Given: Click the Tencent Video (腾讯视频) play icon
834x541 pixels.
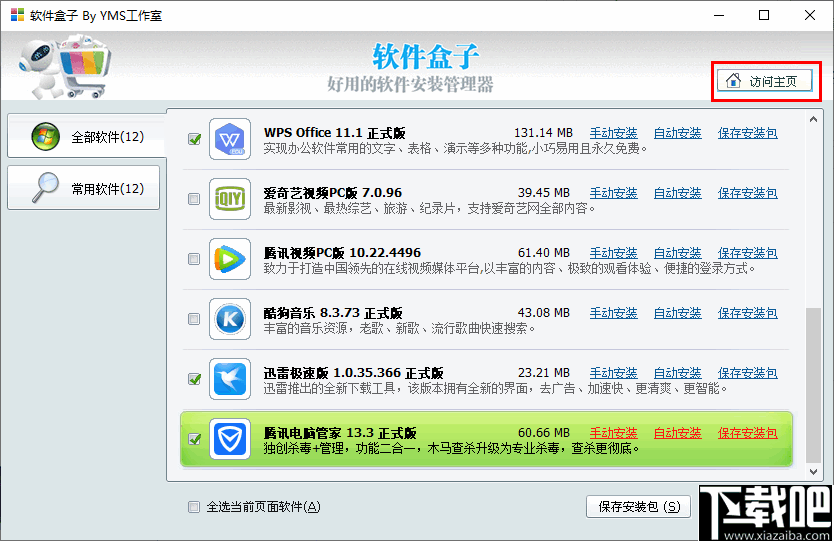Looking at the screenshot, I should coord(230,259).
